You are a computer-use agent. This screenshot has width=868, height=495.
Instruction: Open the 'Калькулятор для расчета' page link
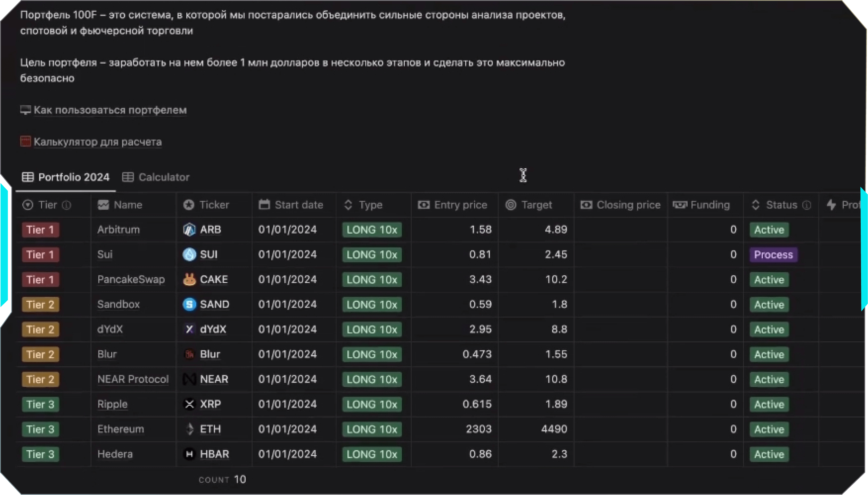tap(97, 142)
